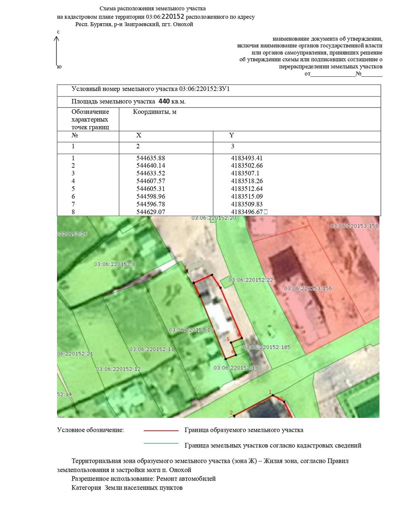Screen dimensions: 411x532
Task: Select Y coordinate '4183515.09'
Action: [x=247, y=197]
